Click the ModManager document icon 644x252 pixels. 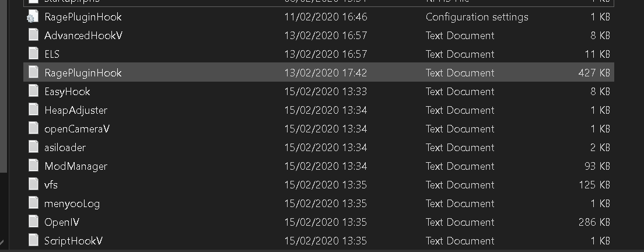click(x=33, y=166)
